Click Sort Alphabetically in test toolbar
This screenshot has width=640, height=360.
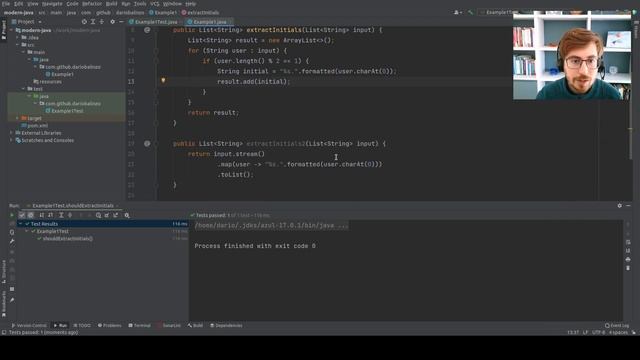(x=42, y=215)
